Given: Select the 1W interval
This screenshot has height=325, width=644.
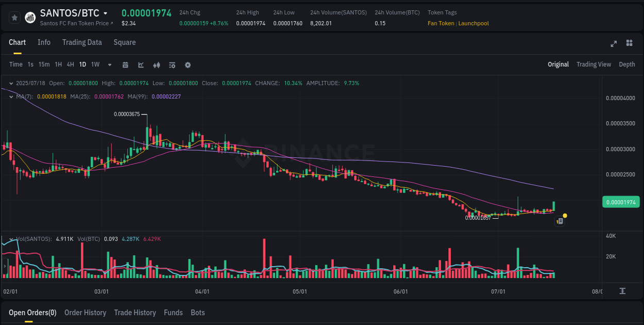Looking at the screenshot, I should point(95,64).
